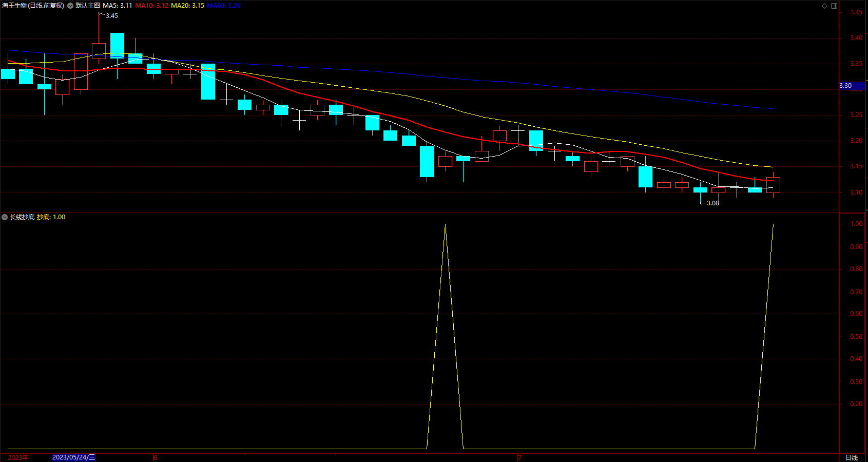Select the 2023/05/24 date marker
Screen dimensions: 868x462
73,457
